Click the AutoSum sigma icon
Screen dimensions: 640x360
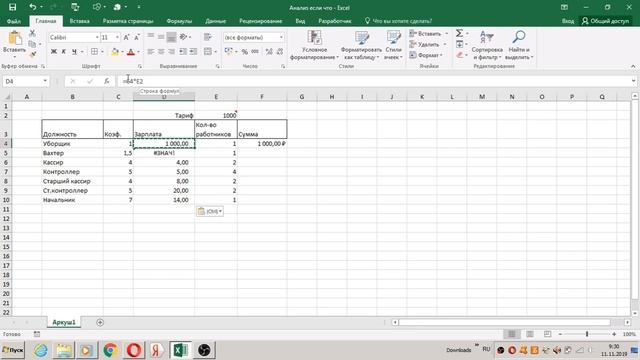click(459, 33)
